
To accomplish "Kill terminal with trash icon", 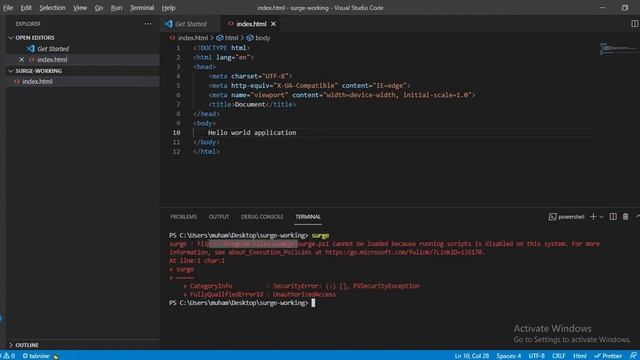I will pos(625,217).
